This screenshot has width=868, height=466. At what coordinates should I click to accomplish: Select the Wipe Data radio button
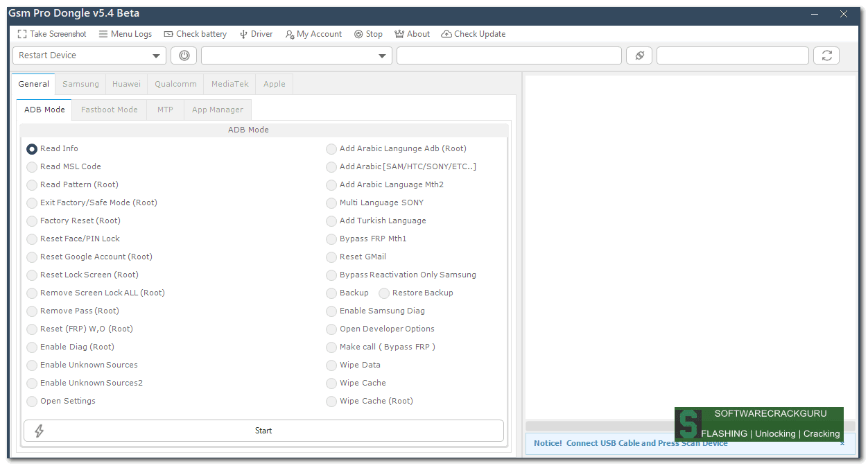(x=331, y=365)
